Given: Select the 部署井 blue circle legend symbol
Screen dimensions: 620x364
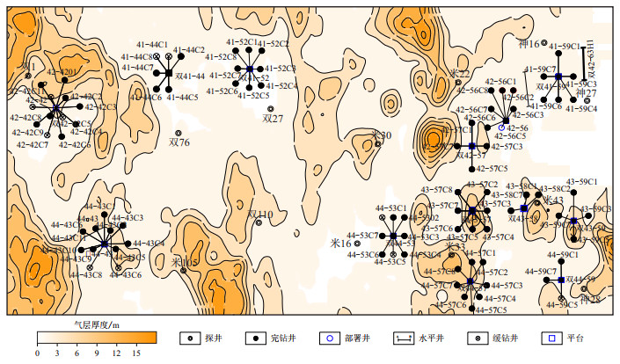Looking at the screenshot, I should (x=329, y=338).
